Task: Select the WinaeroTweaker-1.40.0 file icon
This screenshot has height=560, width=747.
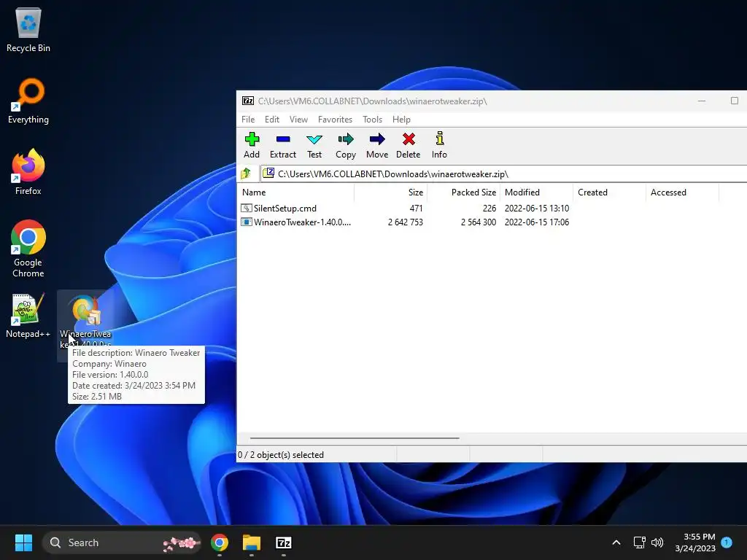Action: pyautogui.click(x=247, y=222)
